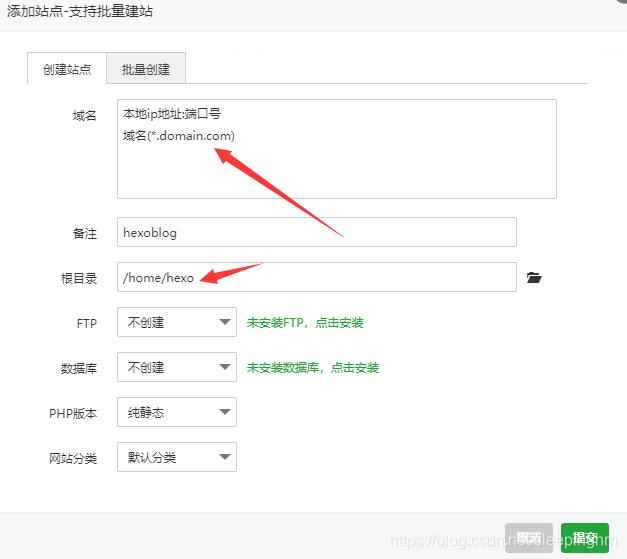Switch to 批量创建 tab

coord(146,69)
